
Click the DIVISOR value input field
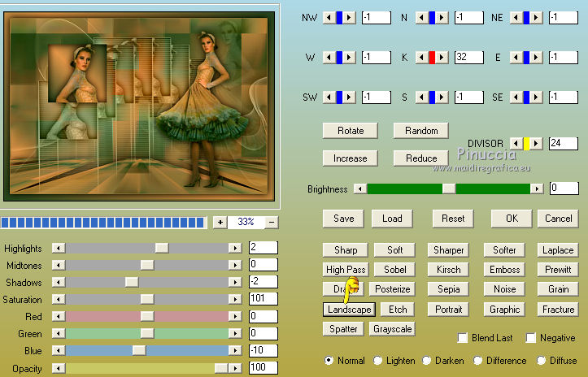coord(564,144)
